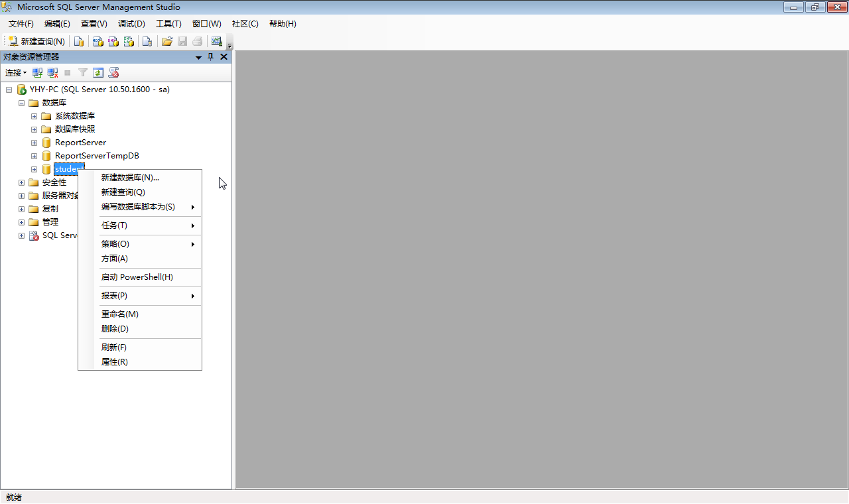The height and width of the screenshot is (504, 849).
Task: Click the Connect Object Explorer icon
Action: pyautogui.click(x=38, y=72)
